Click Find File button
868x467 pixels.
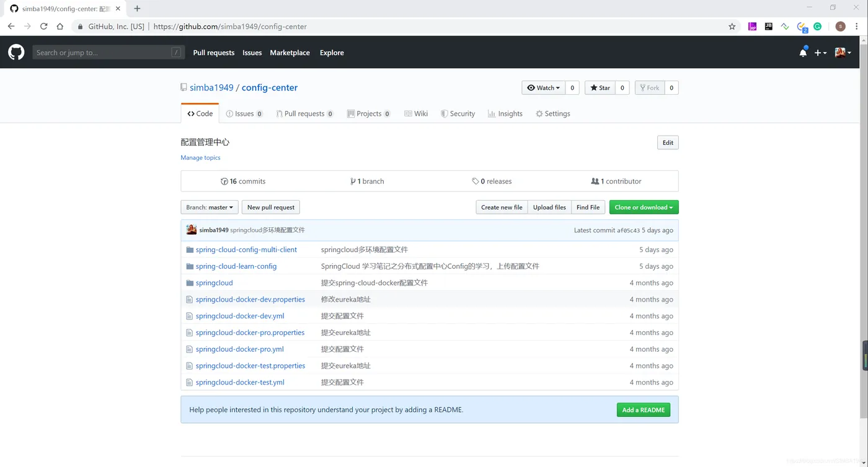click(588, 207)
